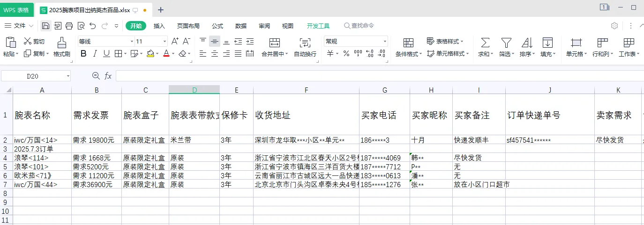Click into the formula bar input
Viewport: 644px width, 225px height.
coord(380,76)
